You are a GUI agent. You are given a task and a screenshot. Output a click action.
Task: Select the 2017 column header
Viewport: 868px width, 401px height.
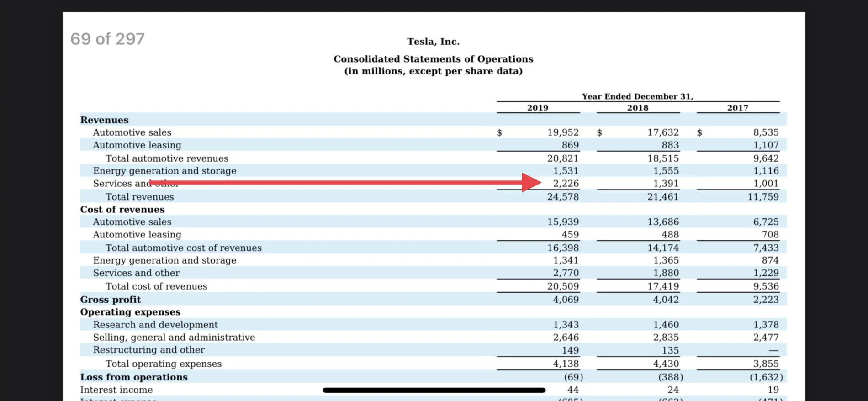737,108
